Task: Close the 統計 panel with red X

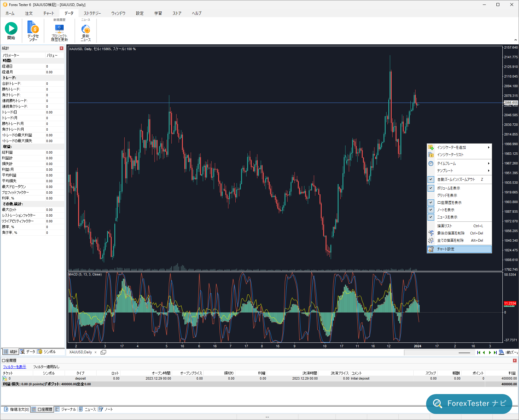Action: click(62, 48)
